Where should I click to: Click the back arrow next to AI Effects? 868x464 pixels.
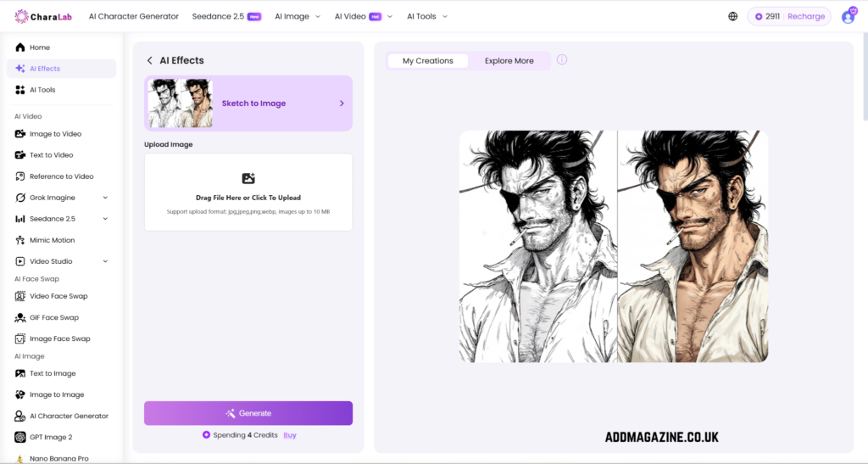pos(149,60)
